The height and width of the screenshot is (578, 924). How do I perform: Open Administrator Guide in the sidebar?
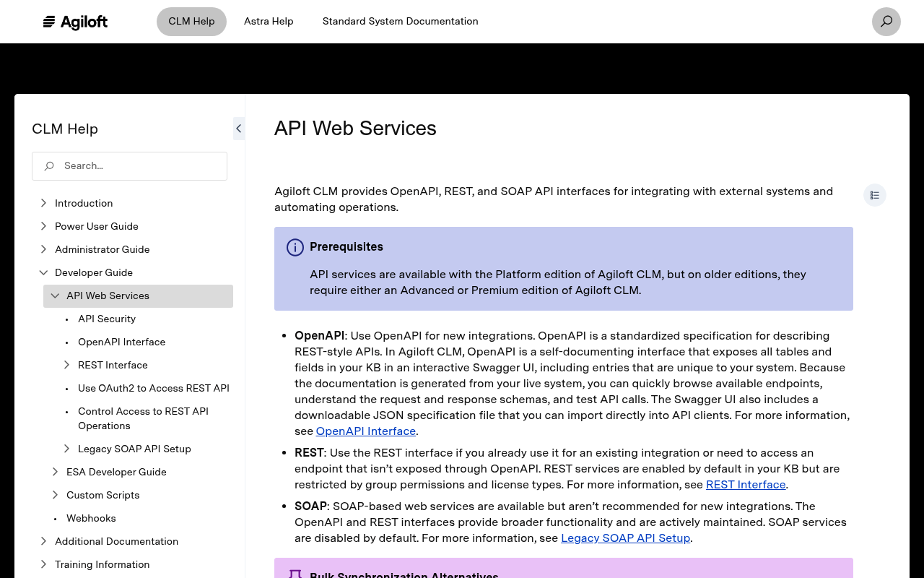(103, 249)
